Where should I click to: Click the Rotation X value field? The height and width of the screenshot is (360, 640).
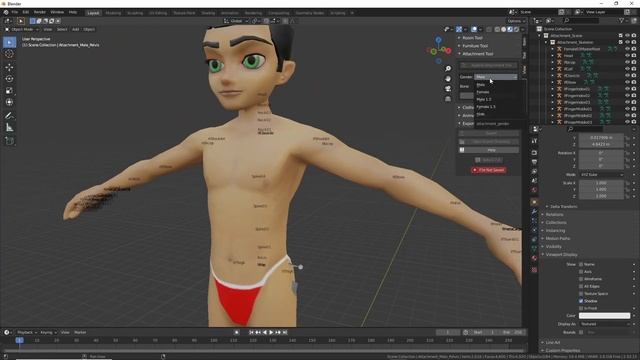click(601, 153)
